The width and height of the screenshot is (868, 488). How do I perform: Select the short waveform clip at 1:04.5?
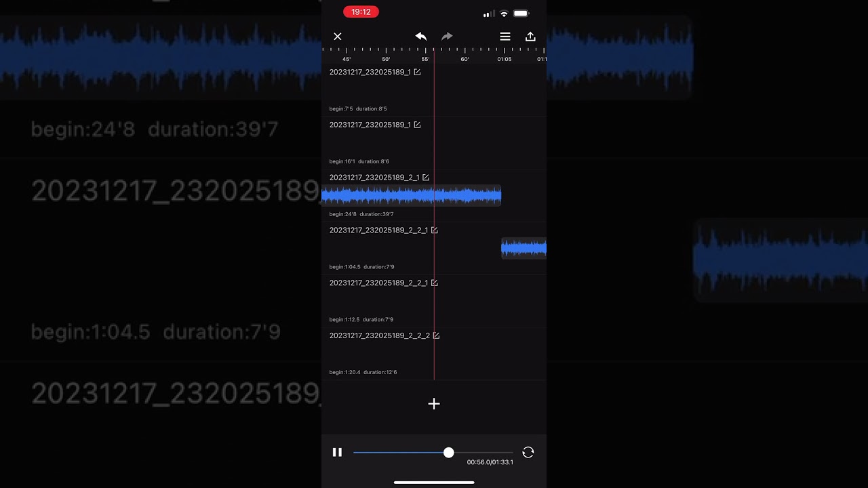524,249
